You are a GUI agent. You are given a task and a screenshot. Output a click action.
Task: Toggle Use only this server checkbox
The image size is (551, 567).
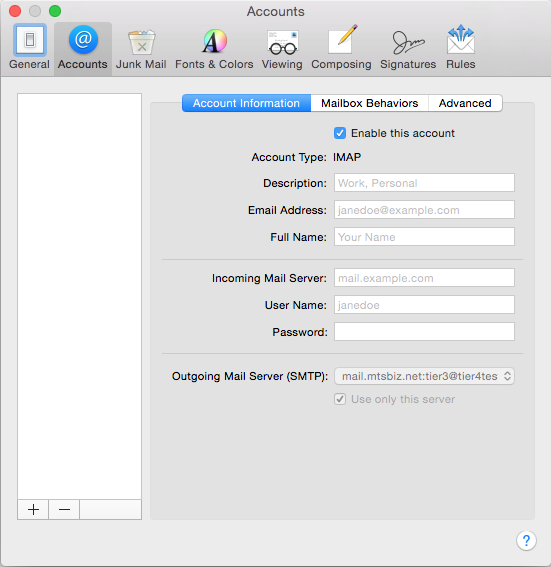point(340,399)
